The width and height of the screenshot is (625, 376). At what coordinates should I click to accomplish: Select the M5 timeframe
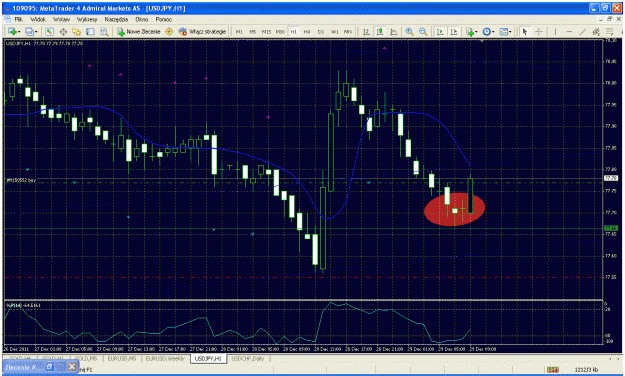(x=253, y=32)
